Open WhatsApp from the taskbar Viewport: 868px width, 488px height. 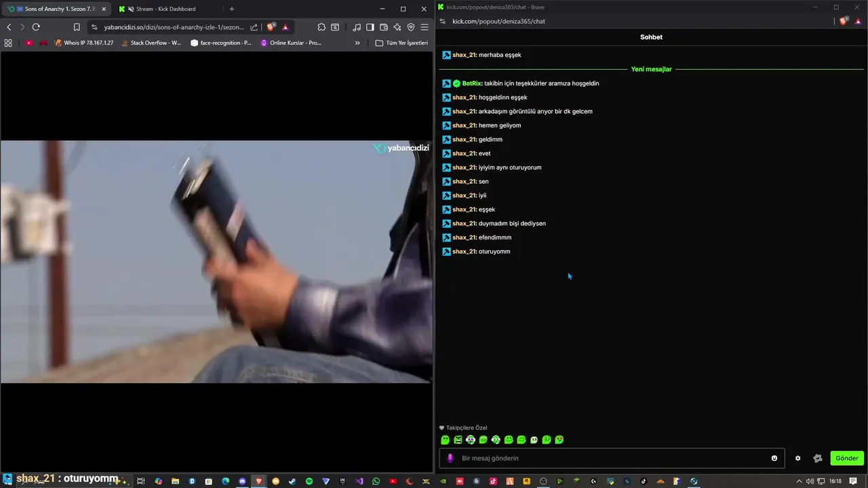coord(376,481)
